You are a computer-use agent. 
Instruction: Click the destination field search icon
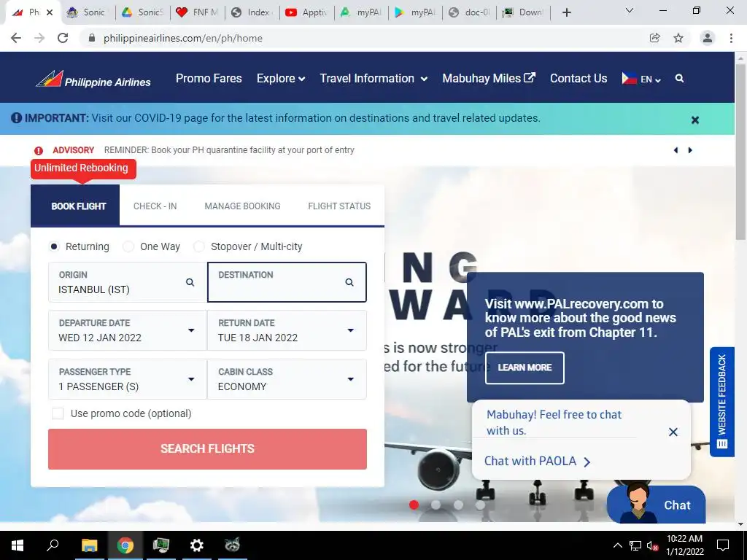coord(349,282)
